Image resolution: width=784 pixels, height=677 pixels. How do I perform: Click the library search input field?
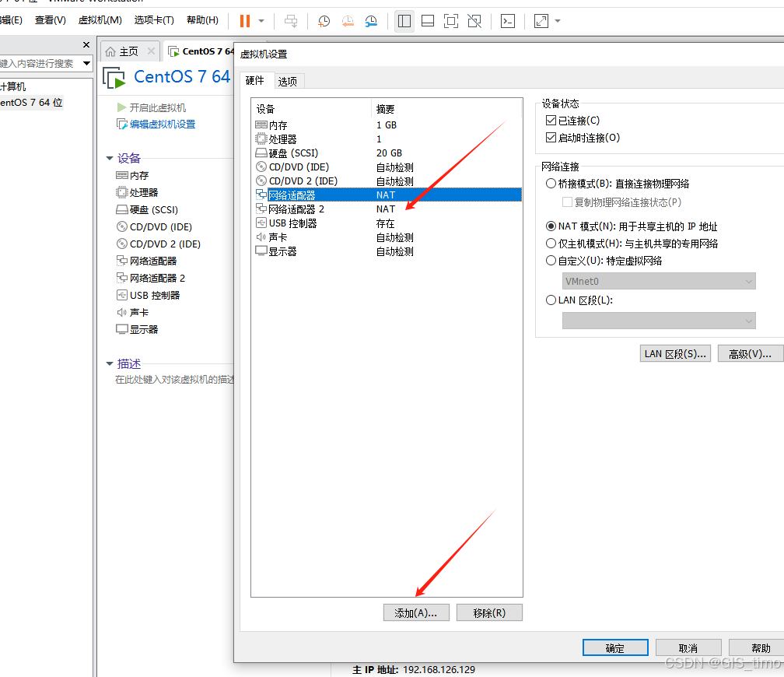[x=39, y=64]
